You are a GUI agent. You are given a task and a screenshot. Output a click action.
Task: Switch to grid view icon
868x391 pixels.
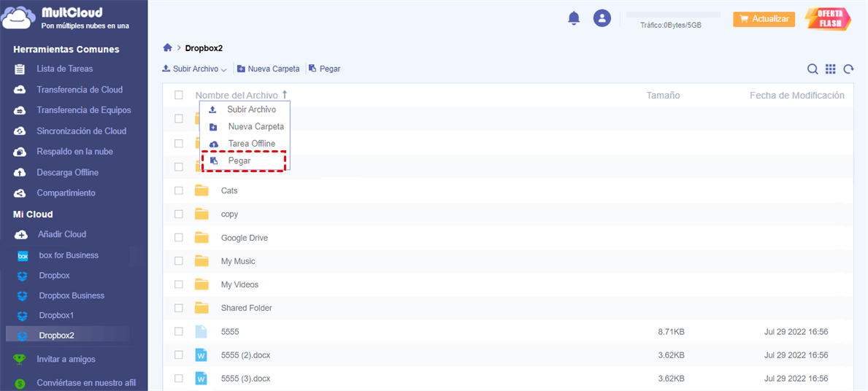830,69
